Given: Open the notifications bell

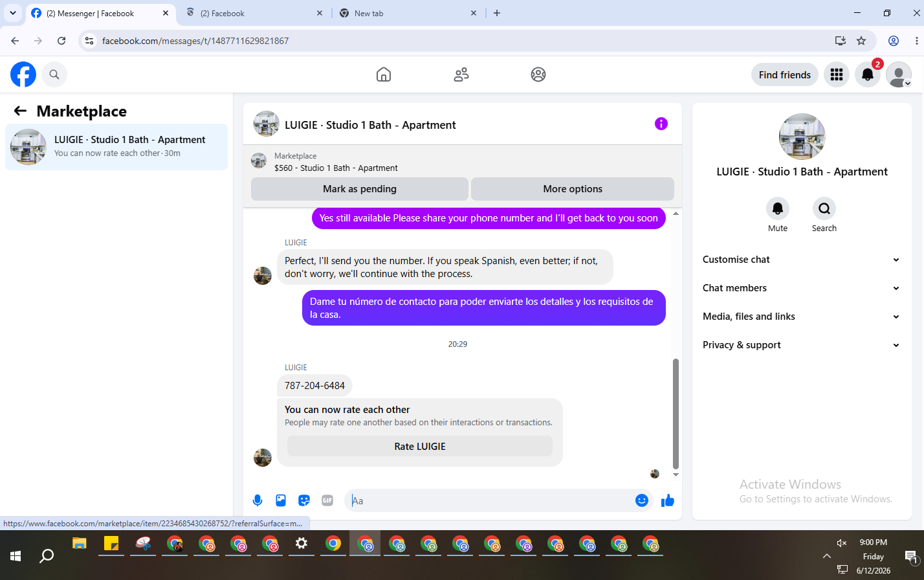Looking at the screenshot, I should [x=868, y=74].
